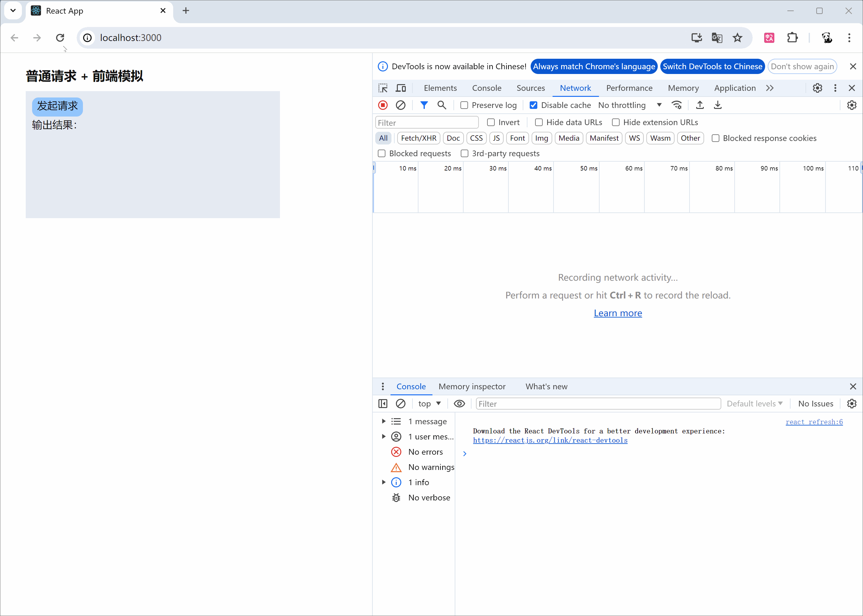Enable the Preserve log checkbox
Image resolution: width=863 pixels, height=616 pixels.
click(x=464, y=105)
